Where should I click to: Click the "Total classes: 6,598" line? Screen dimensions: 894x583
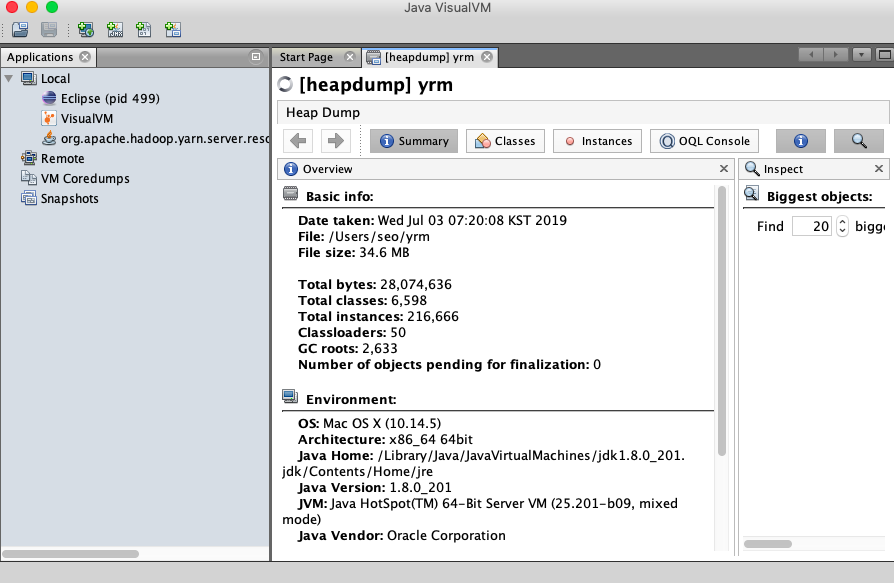point(363,300)
